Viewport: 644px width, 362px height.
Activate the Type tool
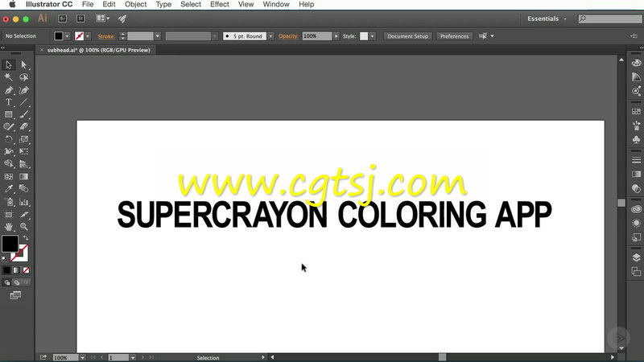click(9, 102)
